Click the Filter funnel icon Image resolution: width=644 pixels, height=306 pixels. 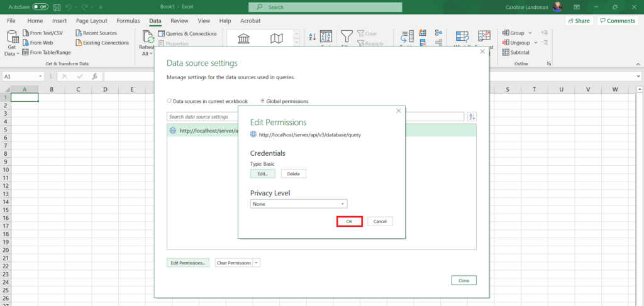(347, 36)
